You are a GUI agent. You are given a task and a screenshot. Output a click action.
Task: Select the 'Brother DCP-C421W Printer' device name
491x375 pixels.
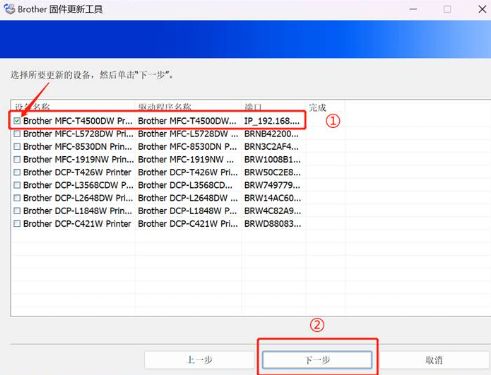[77, 224]
